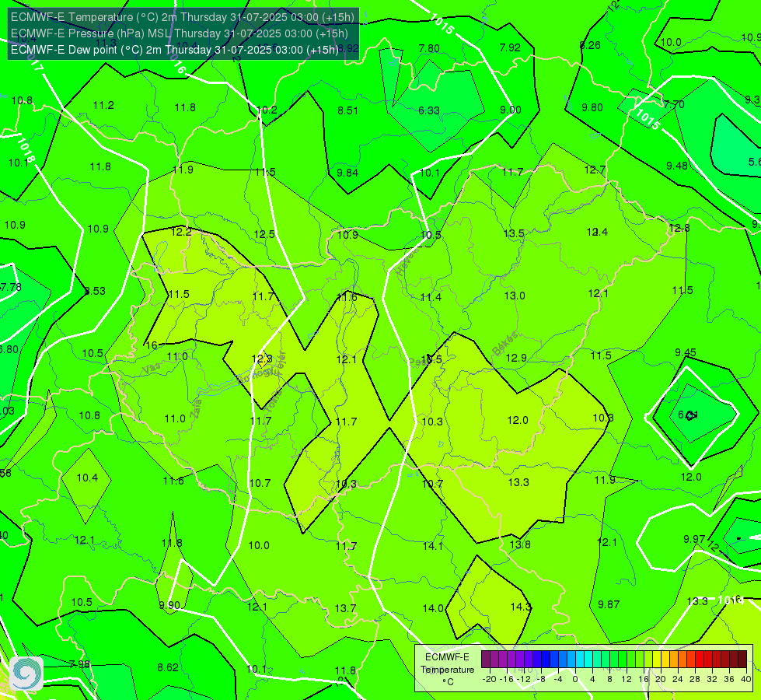Click the 7.98 temperature value
Viewport: 761px width, 700px height.
click(79, 664)
